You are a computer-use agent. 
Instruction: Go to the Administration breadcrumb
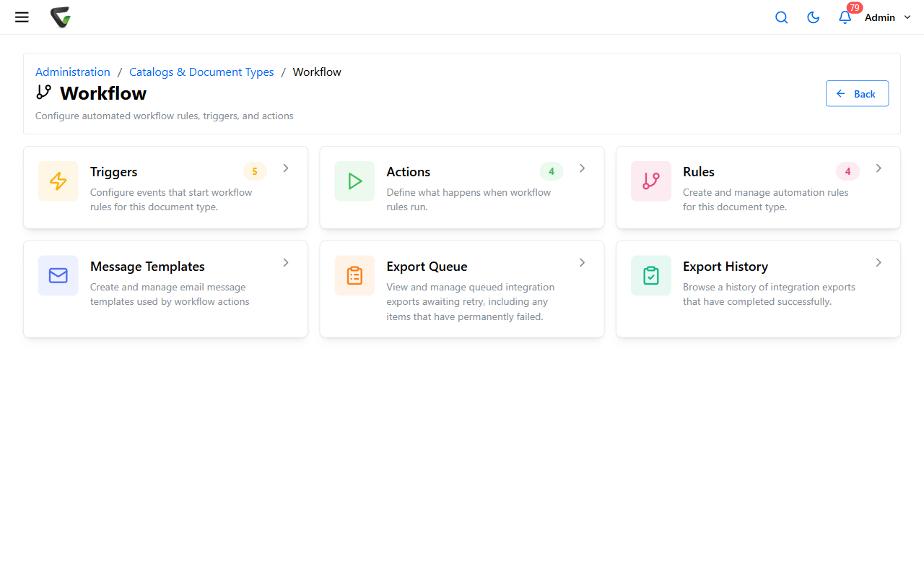(x=73, y=72)
